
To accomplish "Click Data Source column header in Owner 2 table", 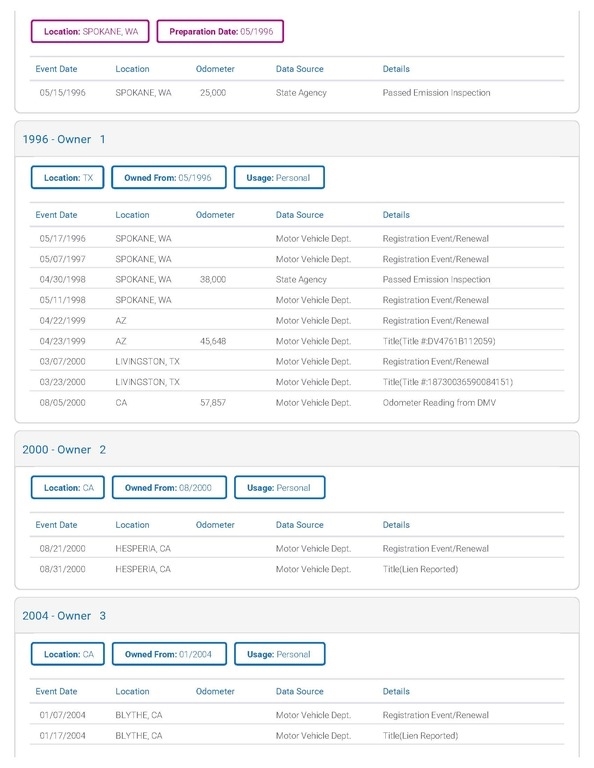I will 300,525.
